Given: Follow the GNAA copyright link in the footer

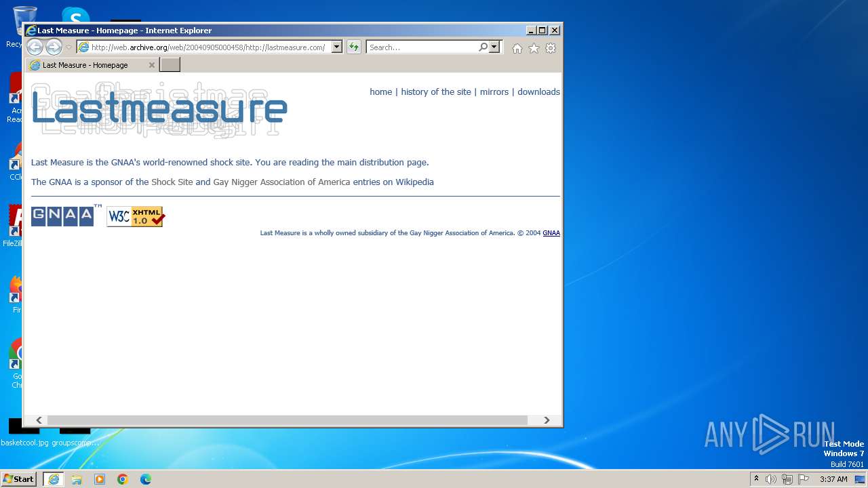Looking at the screenshot, I should click(x=551, y=233).
